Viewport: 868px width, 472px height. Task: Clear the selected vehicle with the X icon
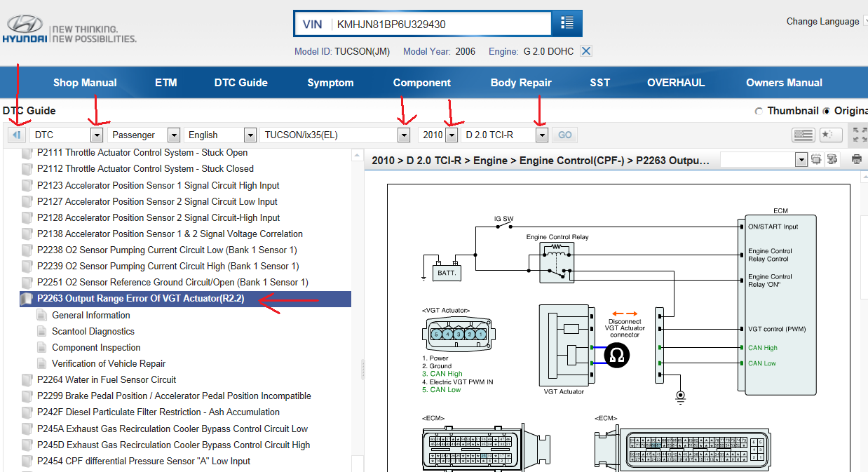(x=587, y=51)
